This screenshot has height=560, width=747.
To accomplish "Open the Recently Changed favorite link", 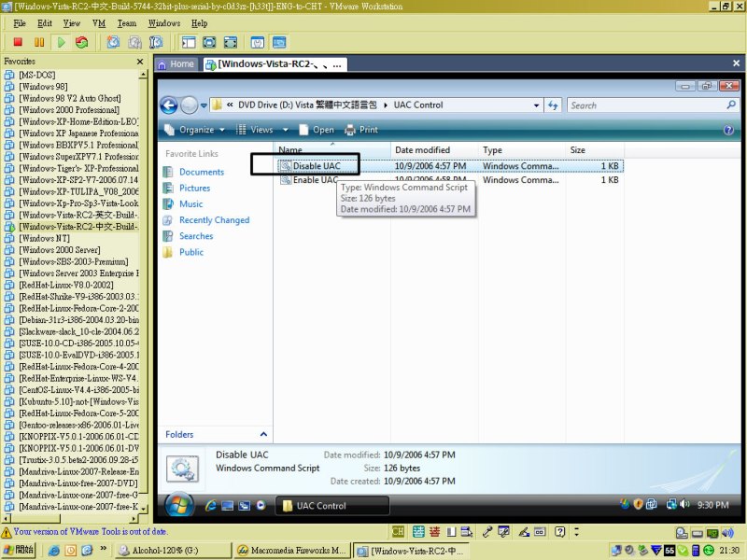I will [215, 220].
